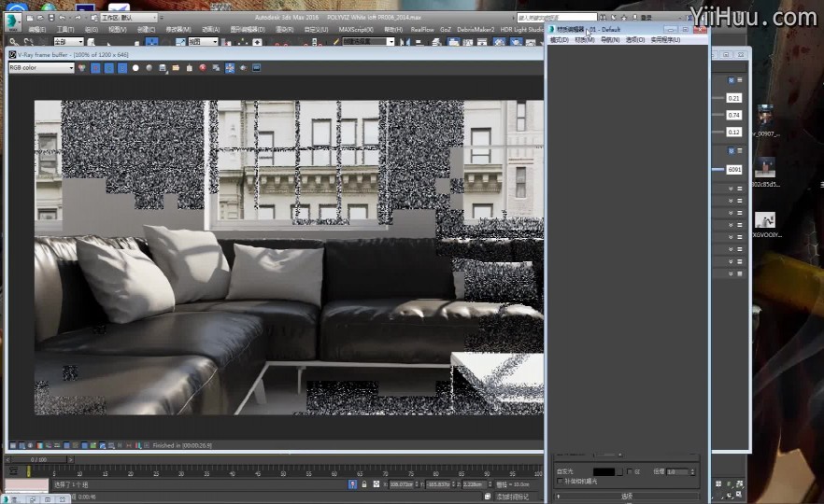Open the VFB color channels switch icon
Screen dimensions: 824x504
[81, 68]
